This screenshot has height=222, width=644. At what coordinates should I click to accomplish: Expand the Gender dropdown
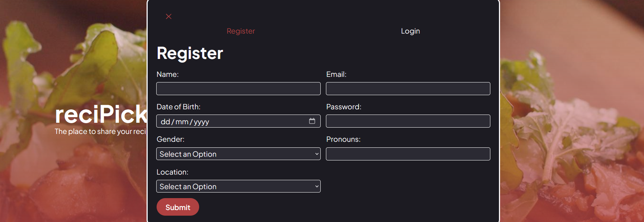(238, 154)
